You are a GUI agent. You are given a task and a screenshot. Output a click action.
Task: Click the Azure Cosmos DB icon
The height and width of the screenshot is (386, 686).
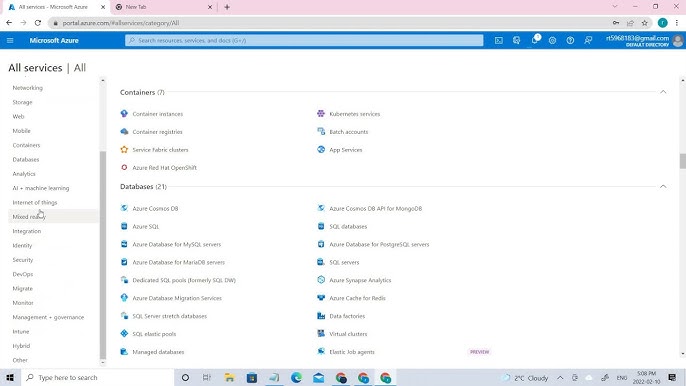[124, 208]
